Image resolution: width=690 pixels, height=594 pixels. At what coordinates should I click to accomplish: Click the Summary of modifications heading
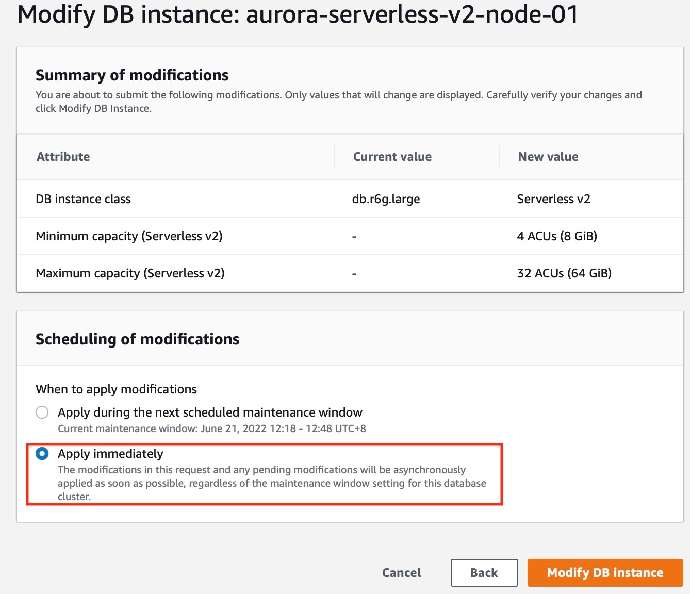(132, 75)
